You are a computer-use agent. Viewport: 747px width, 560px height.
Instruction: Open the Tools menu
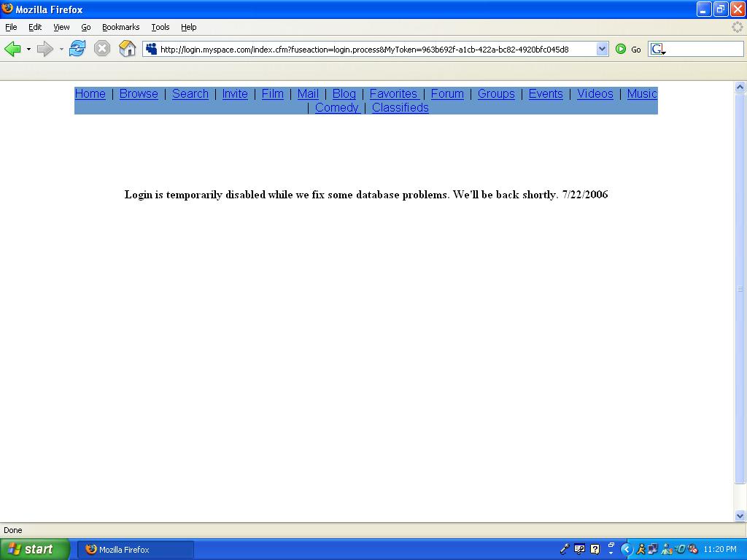pos(160,27)
